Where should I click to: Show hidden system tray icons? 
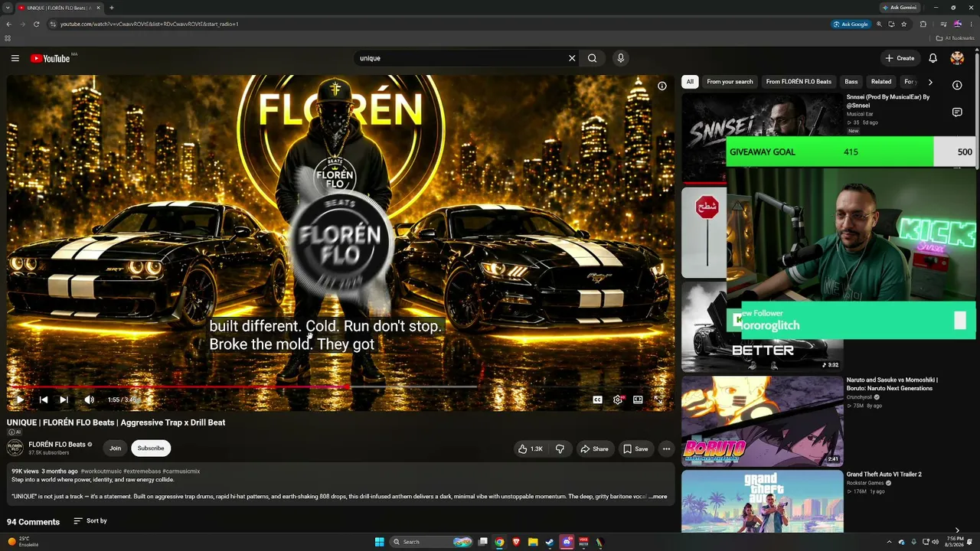tap(889, 542)
